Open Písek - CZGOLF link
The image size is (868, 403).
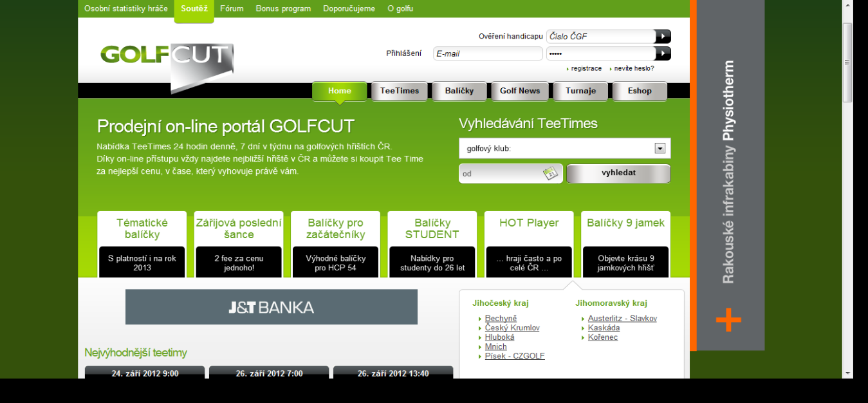coord(515,356)
